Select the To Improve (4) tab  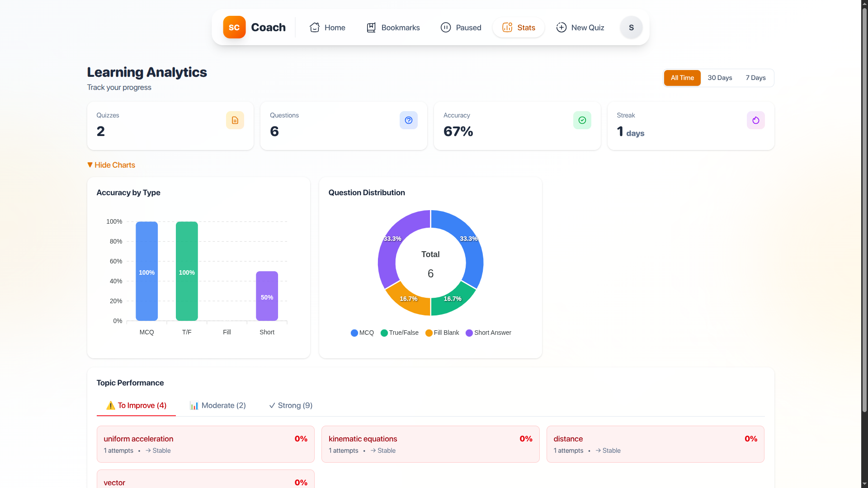136,405
